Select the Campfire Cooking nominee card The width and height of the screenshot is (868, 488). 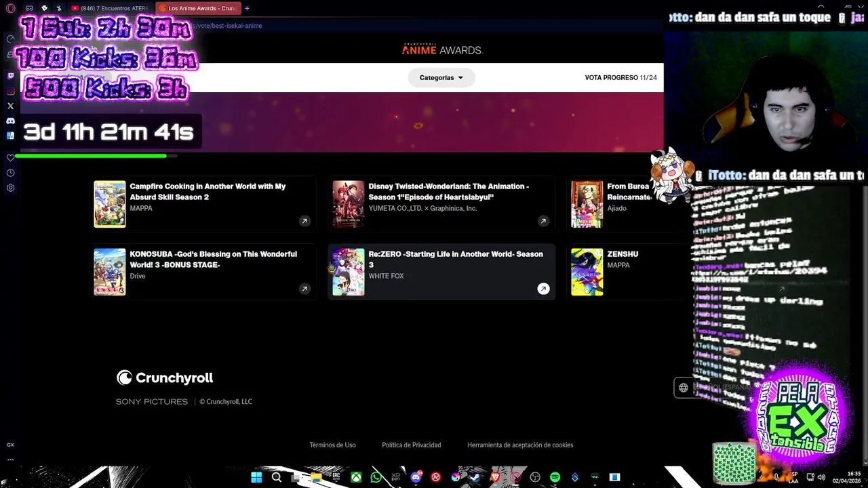click(203, 204)
